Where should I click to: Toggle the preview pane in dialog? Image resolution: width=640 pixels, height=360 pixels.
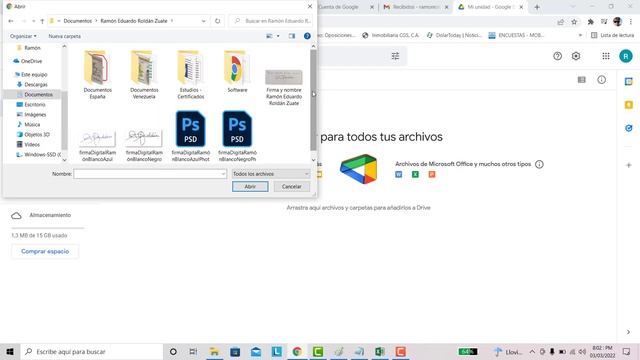click(292, 36)
